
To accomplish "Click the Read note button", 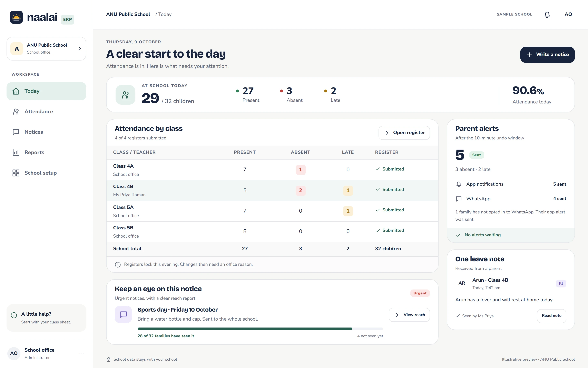I will point(551,316).
